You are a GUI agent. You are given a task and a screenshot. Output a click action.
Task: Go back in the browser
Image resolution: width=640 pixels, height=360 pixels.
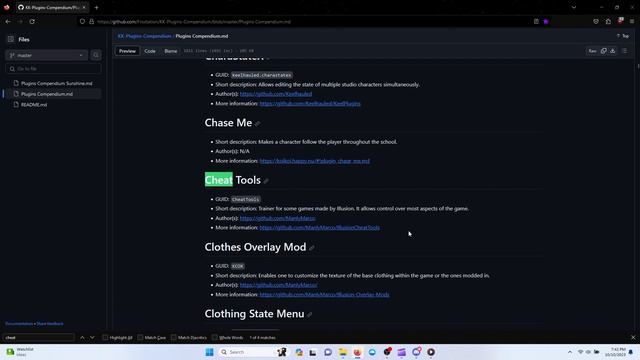[8, 21]
